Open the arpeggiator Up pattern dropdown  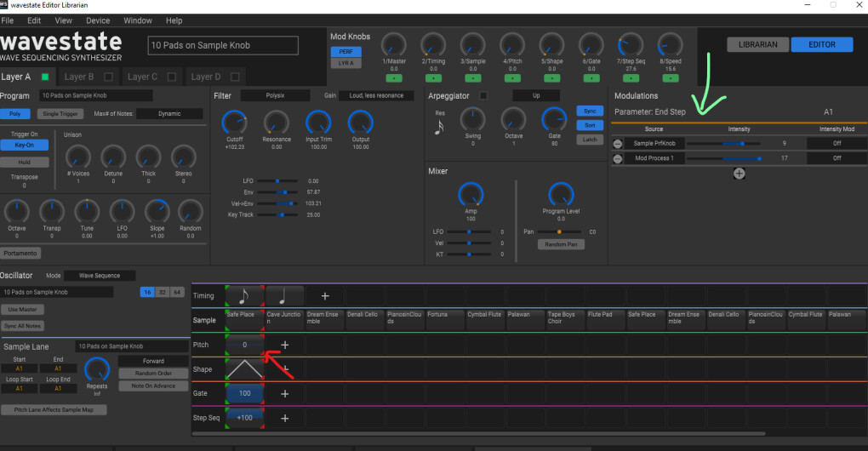point(536,96)
